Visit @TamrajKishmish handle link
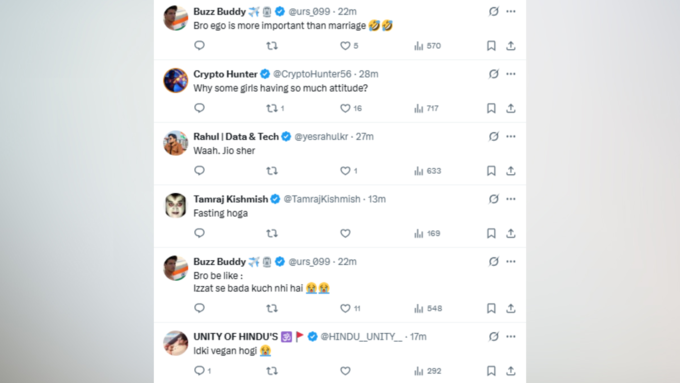This screenshot has width=680, height=383. (x=322, y=199)
